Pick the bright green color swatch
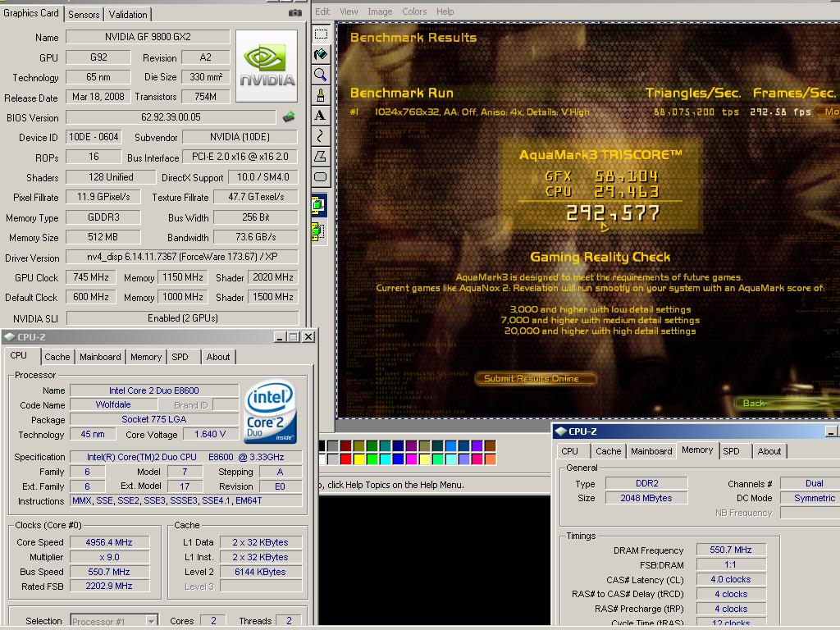This screenshot has height=630, width=840. 372,459
